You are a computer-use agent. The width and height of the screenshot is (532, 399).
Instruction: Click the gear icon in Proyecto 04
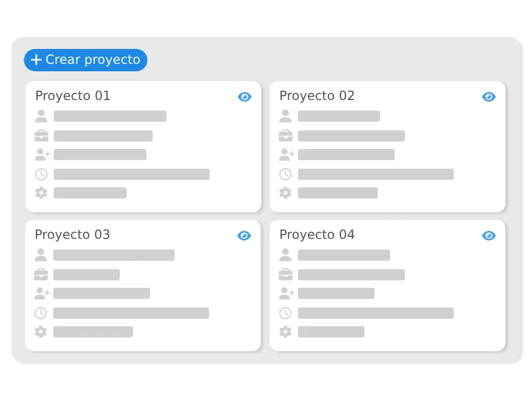285,331
